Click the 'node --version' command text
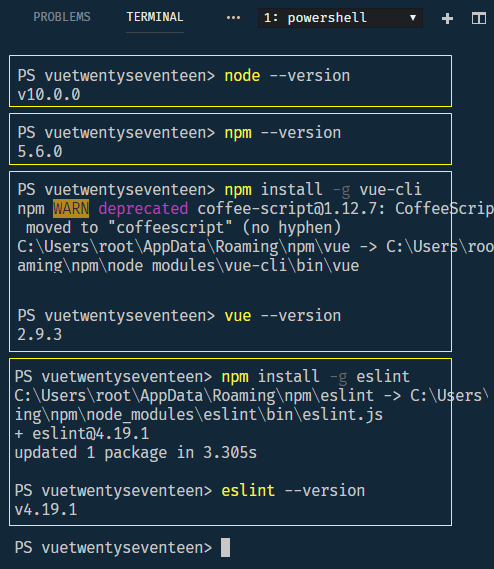494x569 pixels. [x=287, y=76]
